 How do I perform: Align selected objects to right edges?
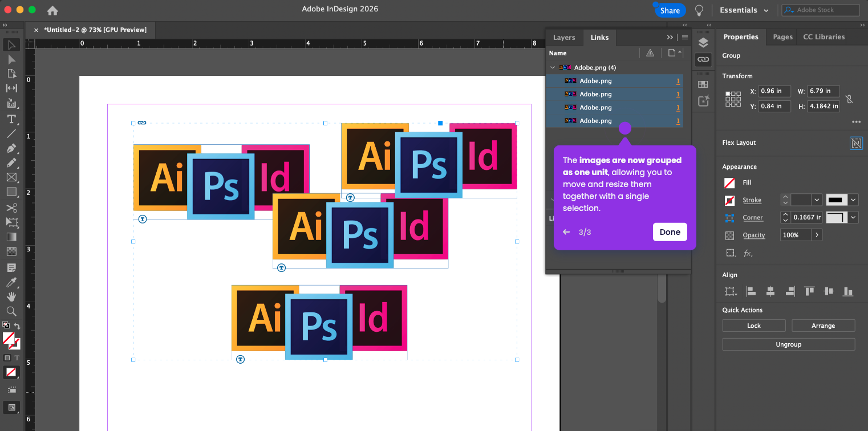(790, 291)
